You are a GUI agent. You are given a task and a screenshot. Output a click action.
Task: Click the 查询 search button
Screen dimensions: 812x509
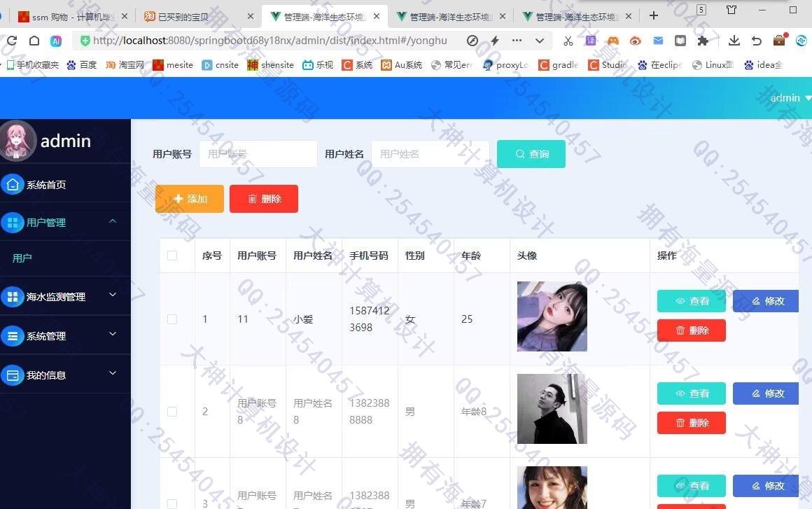[531, 154]
